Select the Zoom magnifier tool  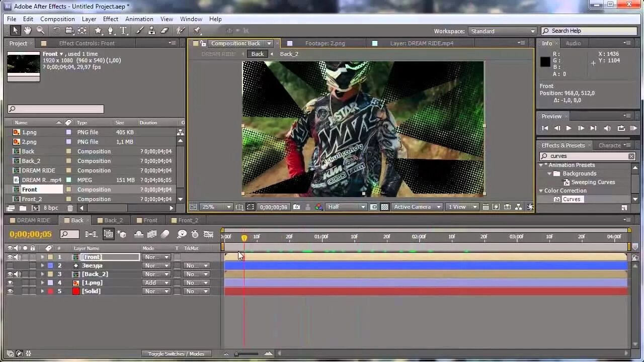tap(40, 31)
